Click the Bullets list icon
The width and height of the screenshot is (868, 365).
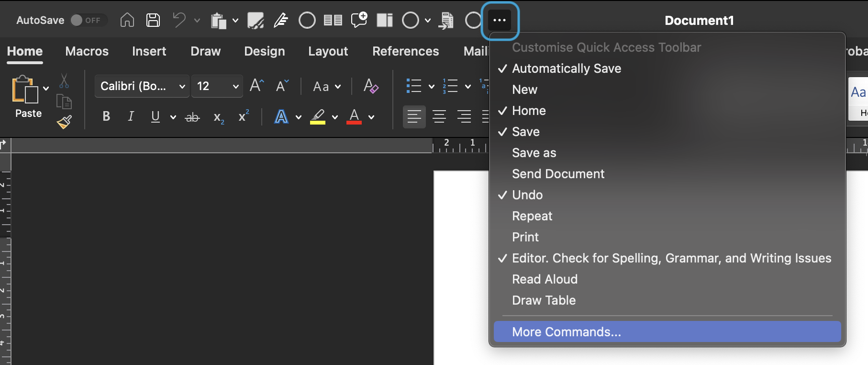click(x=414, y=86)
